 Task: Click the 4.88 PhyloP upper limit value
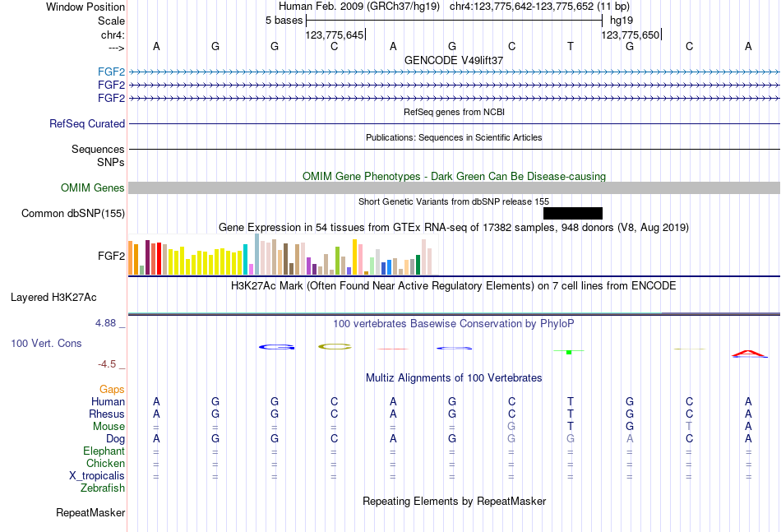coord(105,323)
